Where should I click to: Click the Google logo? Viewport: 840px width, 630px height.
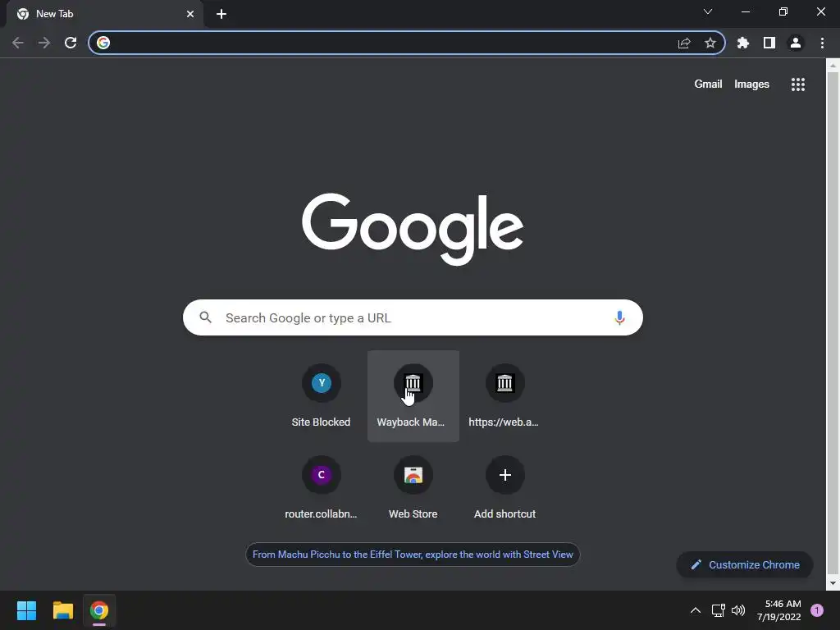(x=413, y=229)
